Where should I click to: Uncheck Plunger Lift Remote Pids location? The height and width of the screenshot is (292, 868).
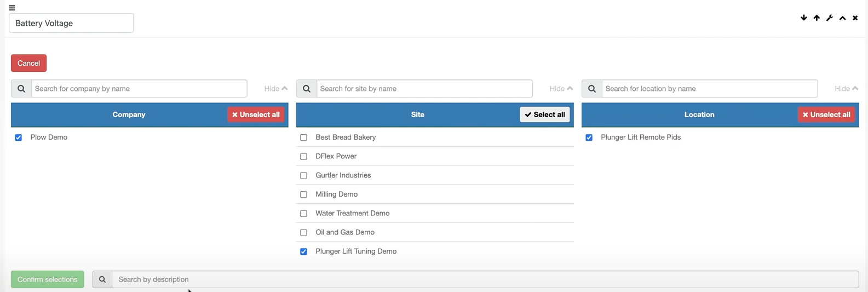point(589,138)
